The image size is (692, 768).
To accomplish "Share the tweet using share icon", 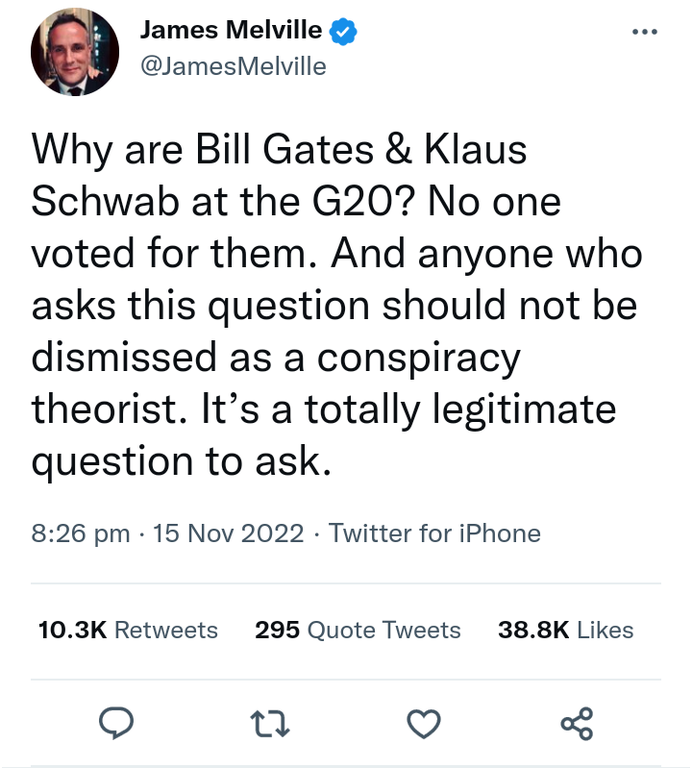I will [577, 722].
